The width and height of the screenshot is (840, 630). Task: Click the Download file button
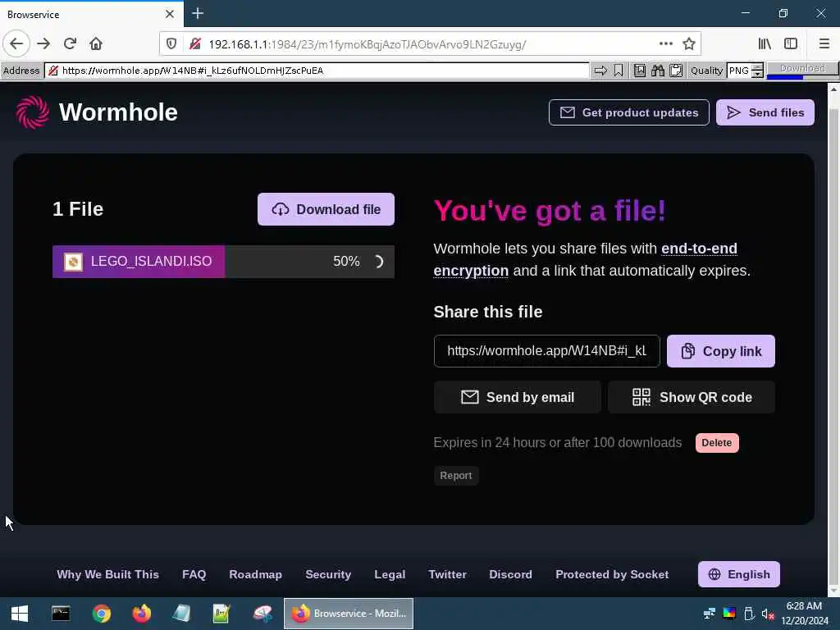pyautogui.click(x=326, y=209)
